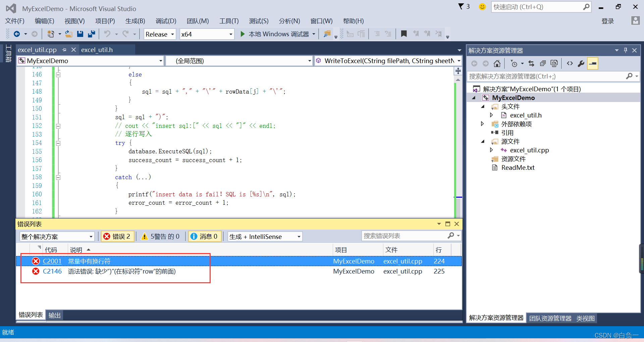644x342 pixels.
Task: Pin the excel_util.cpp tab
Action: [64, 50]
